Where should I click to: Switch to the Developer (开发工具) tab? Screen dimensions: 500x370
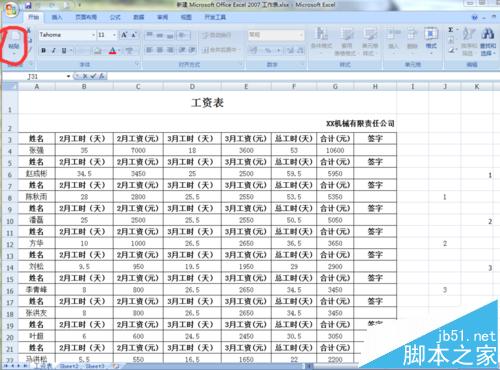(215, 17)
